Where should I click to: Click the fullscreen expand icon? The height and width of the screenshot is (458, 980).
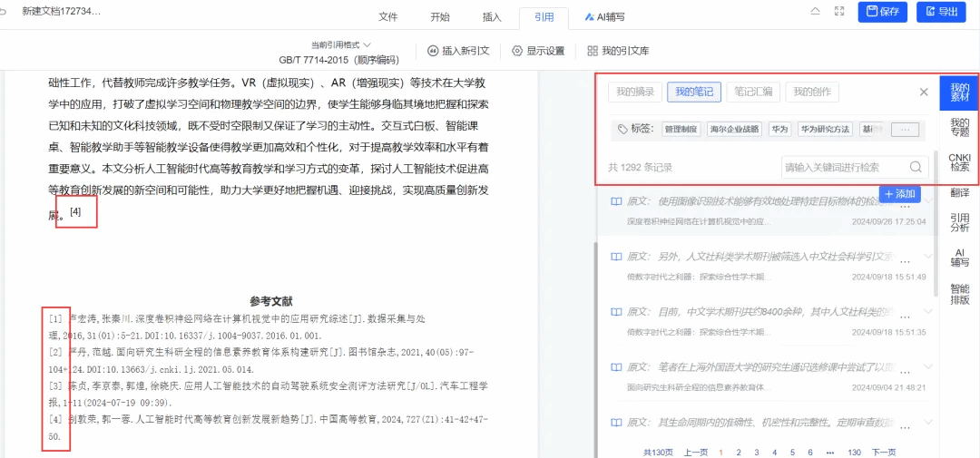(x=839, y=12)
